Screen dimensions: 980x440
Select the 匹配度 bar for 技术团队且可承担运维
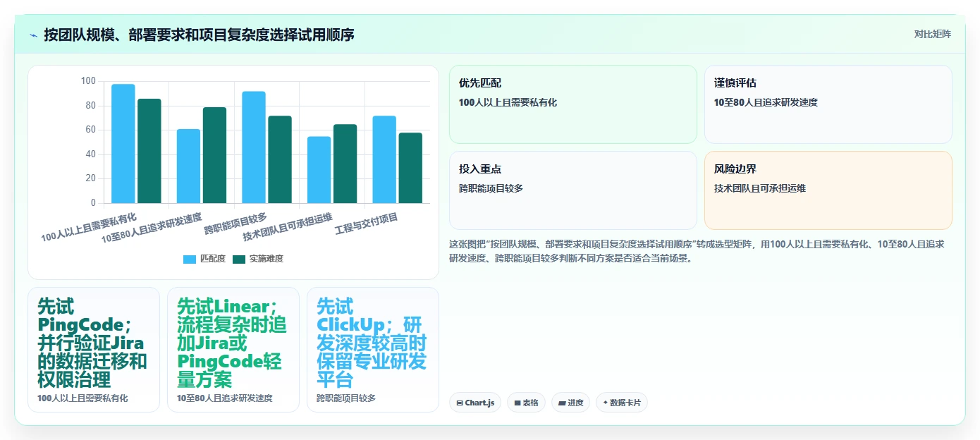click(x=319, y=170)
